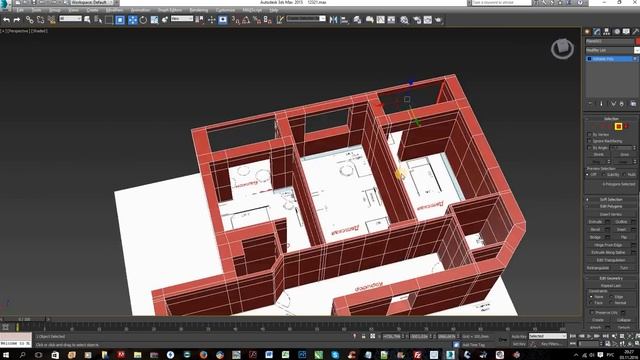Click the object color swatch
Viewport: 640px width, 360px height.
click(x=638, y=41)
